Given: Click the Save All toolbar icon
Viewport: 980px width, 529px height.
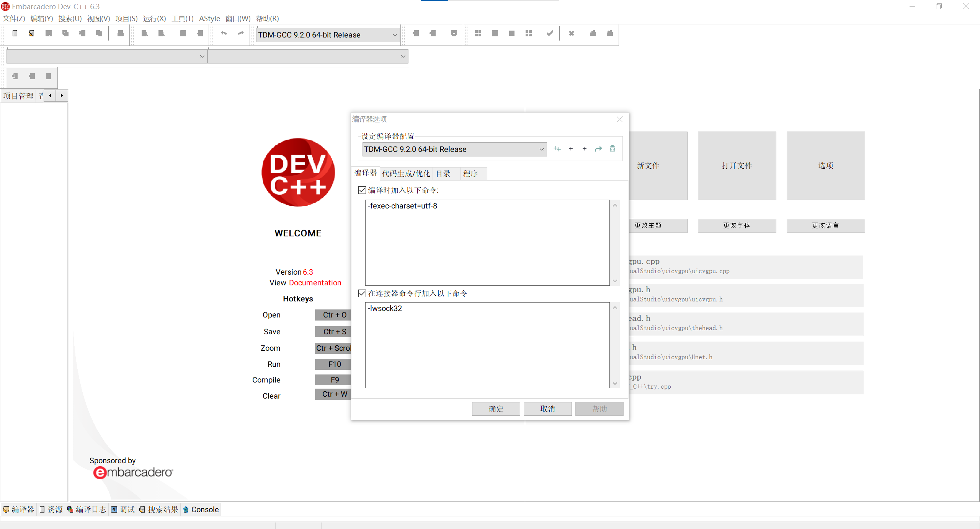Looking at the screenshot, I should [65, 33].
